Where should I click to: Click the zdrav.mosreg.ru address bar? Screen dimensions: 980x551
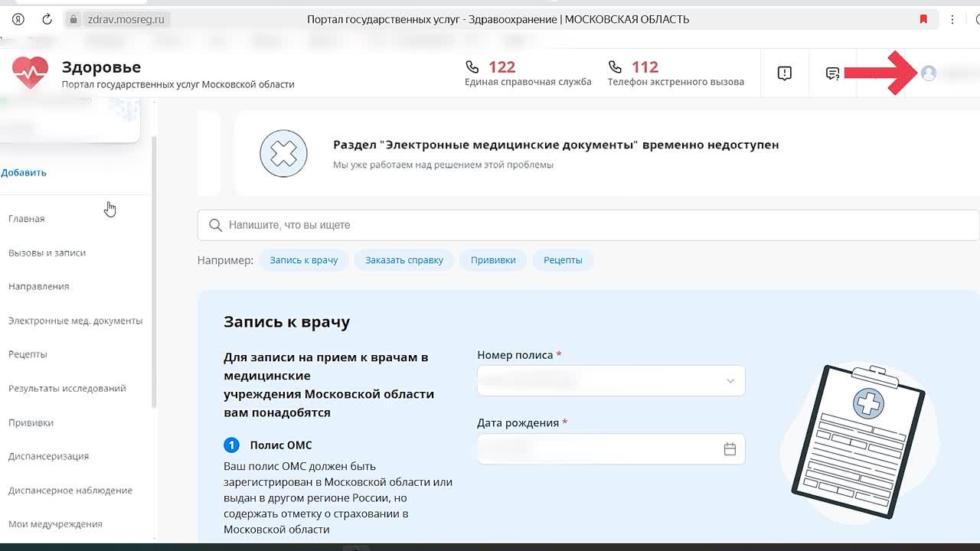[x=126, y=19]
